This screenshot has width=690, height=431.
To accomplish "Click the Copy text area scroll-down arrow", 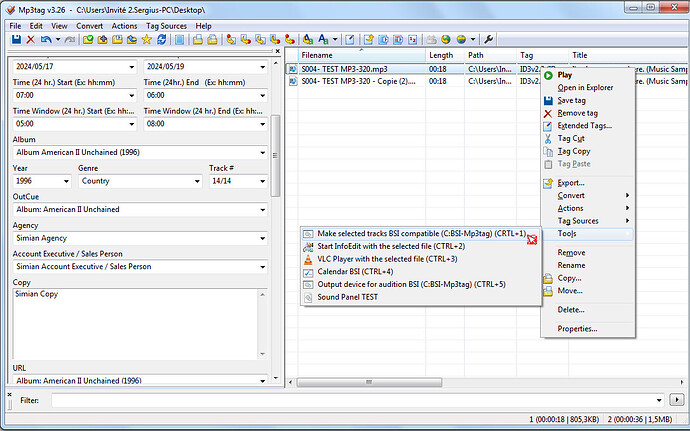I will pyautogui.click(x=263, y=354).
